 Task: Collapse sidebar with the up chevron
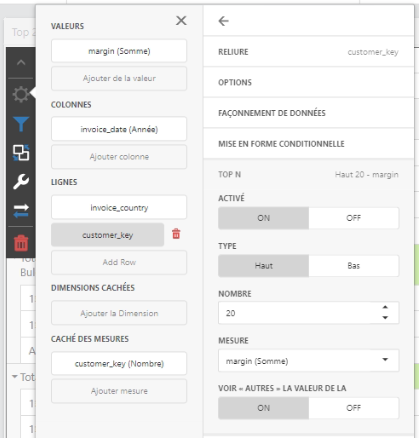[21, 62]
